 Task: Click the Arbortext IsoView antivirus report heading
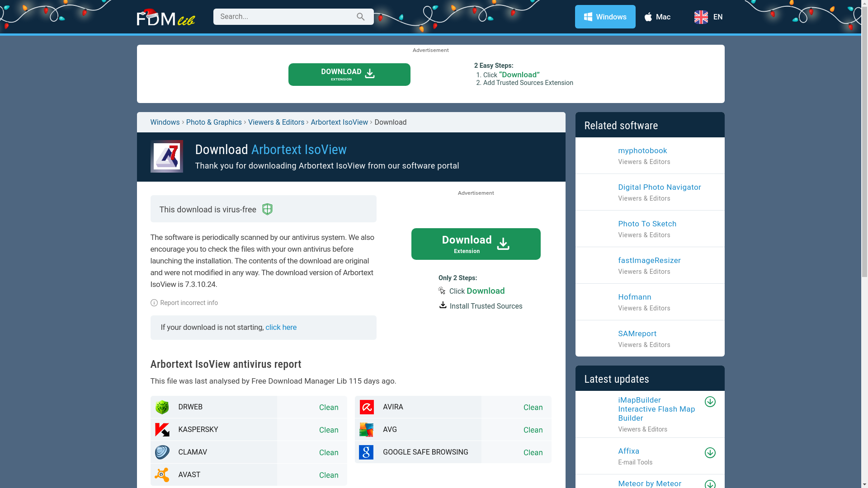(x=226, y=364)
